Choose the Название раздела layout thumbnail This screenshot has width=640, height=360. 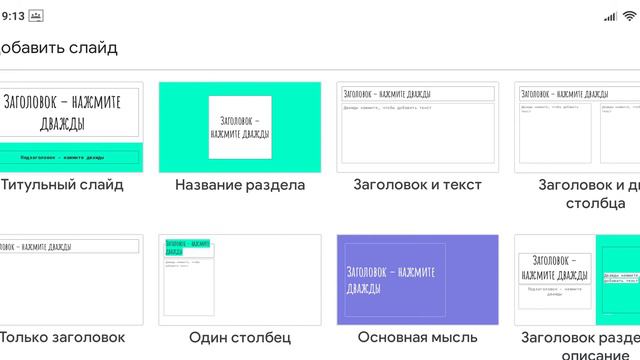[x=240, y=127]
